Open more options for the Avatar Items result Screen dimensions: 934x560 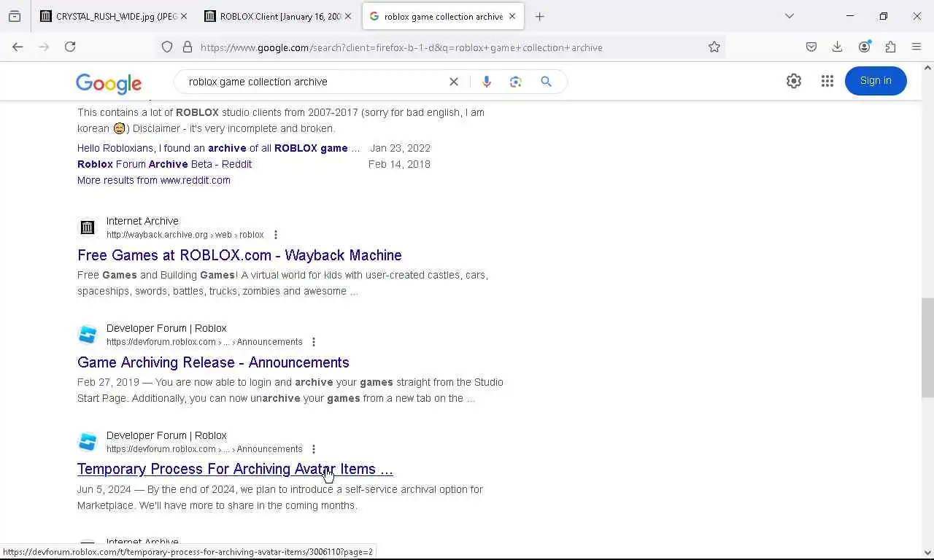coord(314,449)
